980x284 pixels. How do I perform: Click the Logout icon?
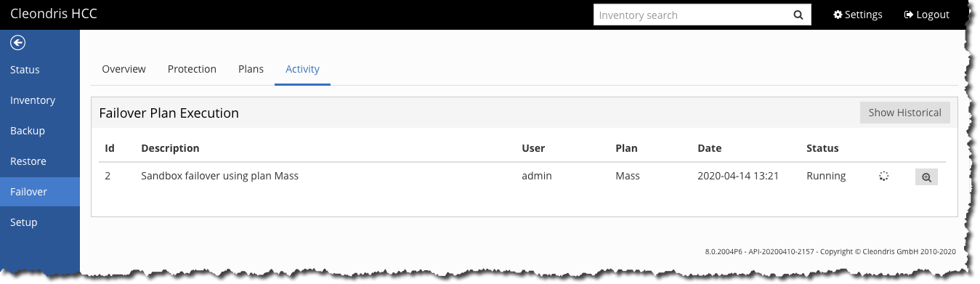point(909,15)
